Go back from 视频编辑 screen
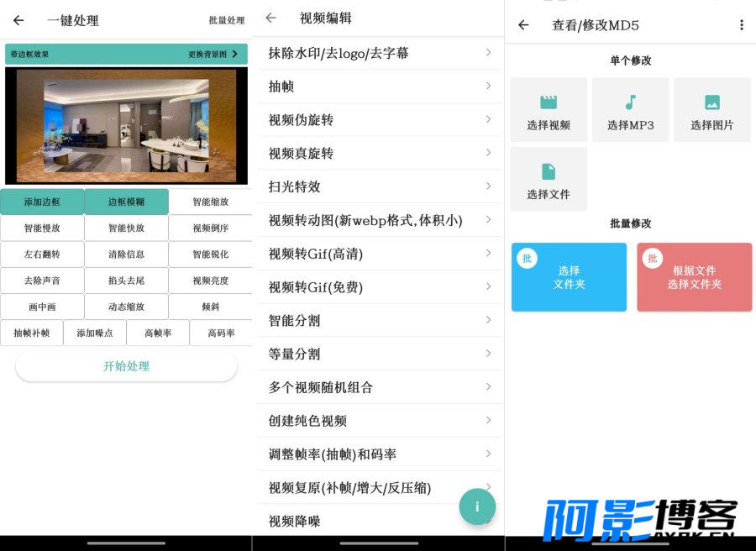 pos(270,18)
